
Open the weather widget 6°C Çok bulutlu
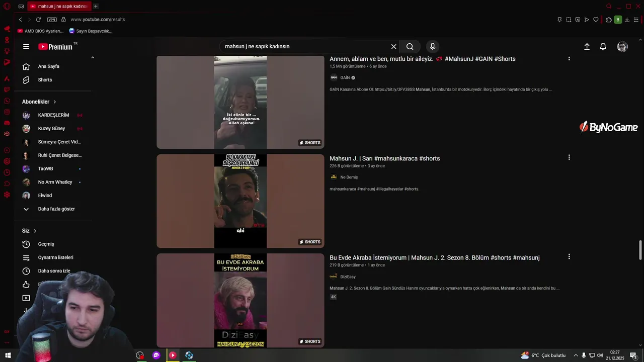(543, 355)
